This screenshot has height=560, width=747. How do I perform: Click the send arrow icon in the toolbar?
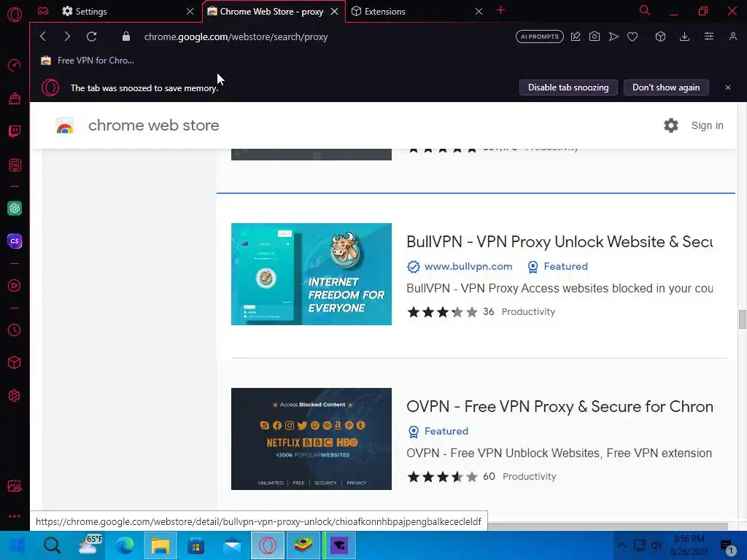pos(614,36)
